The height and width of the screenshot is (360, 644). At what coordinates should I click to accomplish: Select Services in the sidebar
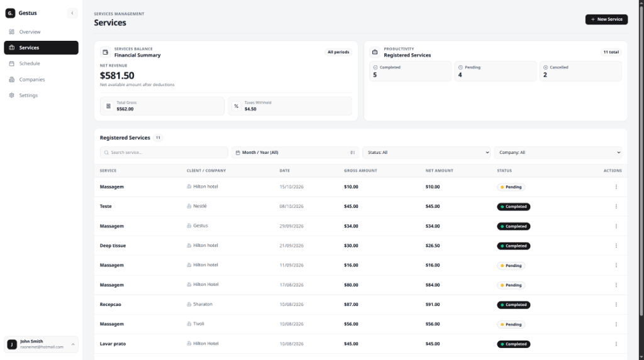click(x=41, y=48)
